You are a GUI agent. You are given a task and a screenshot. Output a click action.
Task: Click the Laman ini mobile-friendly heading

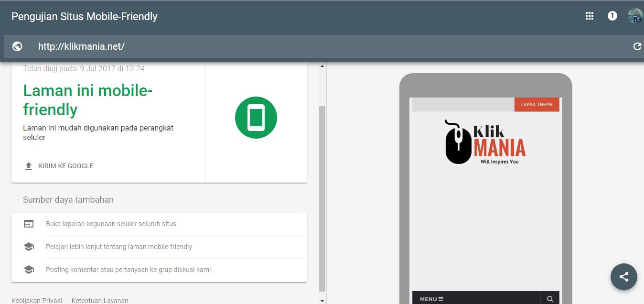88,100
